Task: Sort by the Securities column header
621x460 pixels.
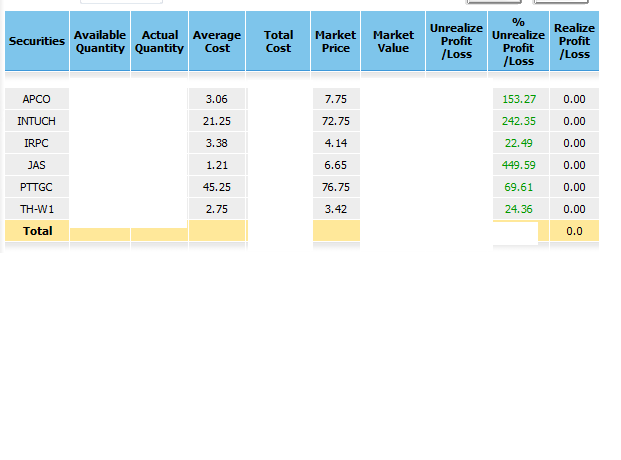Action: pyautogui.click(x=37, y=41)
